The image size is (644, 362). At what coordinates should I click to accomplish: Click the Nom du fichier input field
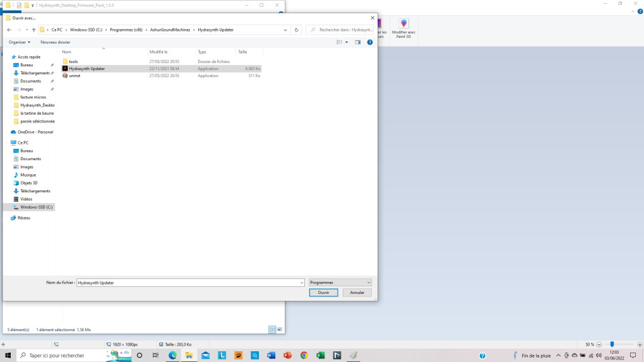pos(188,283)
